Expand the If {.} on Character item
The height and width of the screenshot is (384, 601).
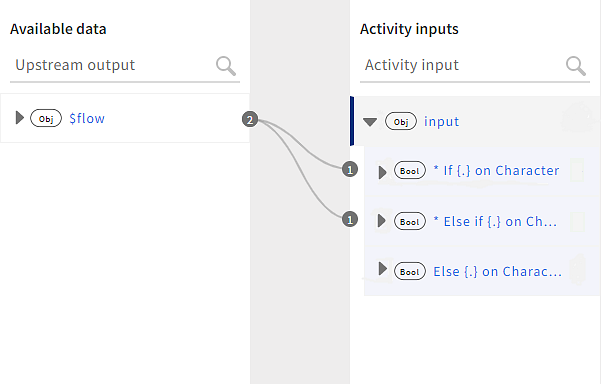pos(382,172)
